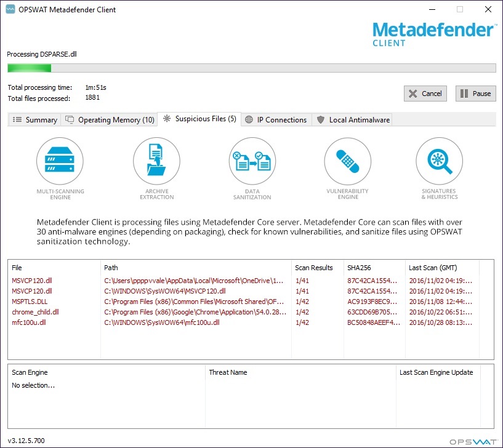Click version number v3.12.5.700

(x=26, y=441)
